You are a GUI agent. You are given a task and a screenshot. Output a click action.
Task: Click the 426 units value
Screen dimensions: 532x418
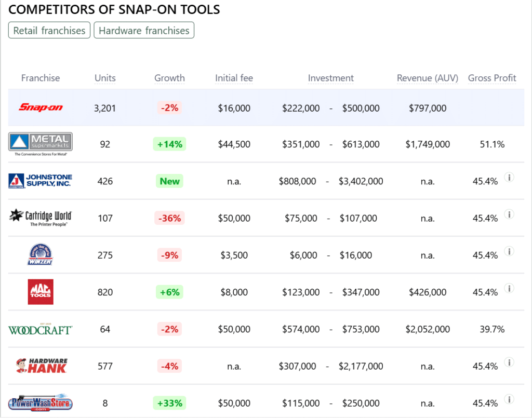[x=105, y=181]
